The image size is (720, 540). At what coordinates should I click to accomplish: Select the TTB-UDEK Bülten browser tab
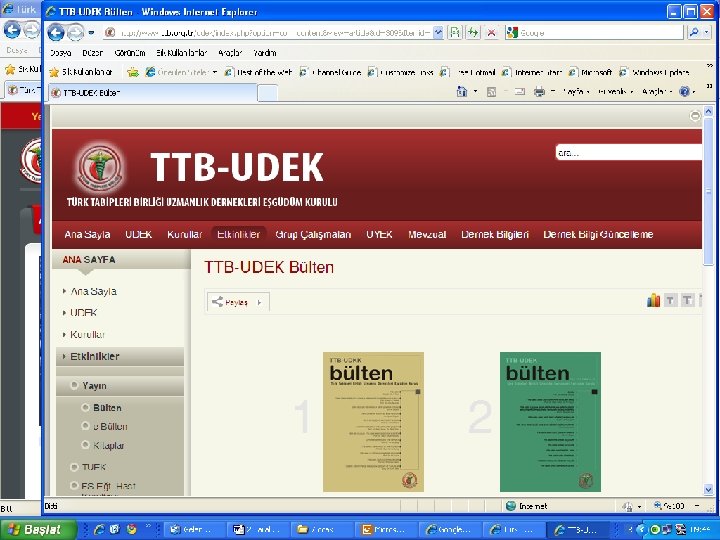coord(152,93)
